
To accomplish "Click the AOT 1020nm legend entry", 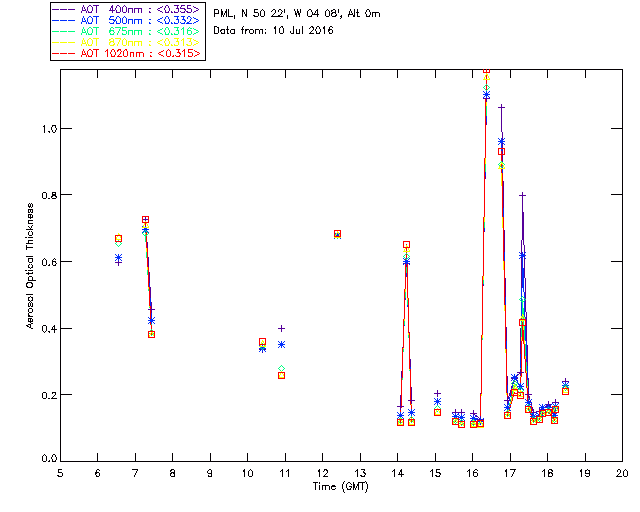I will 126,53.
